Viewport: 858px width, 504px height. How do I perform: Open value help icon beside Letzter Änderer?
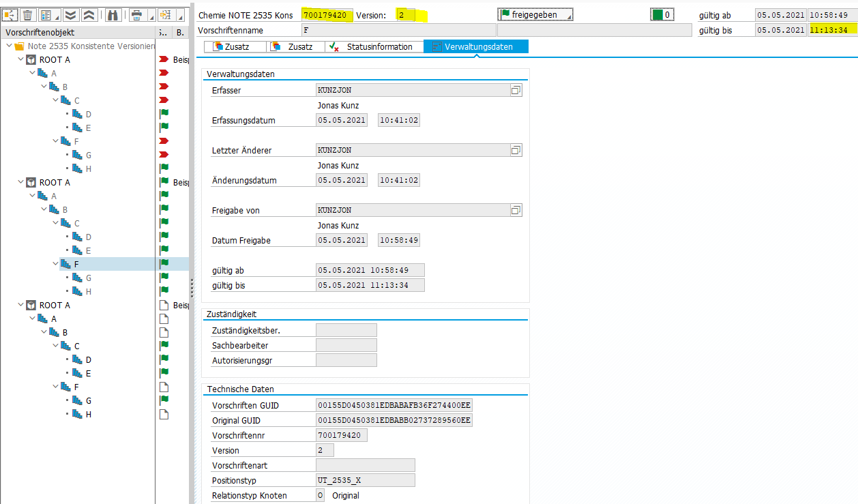coord(516,150)
